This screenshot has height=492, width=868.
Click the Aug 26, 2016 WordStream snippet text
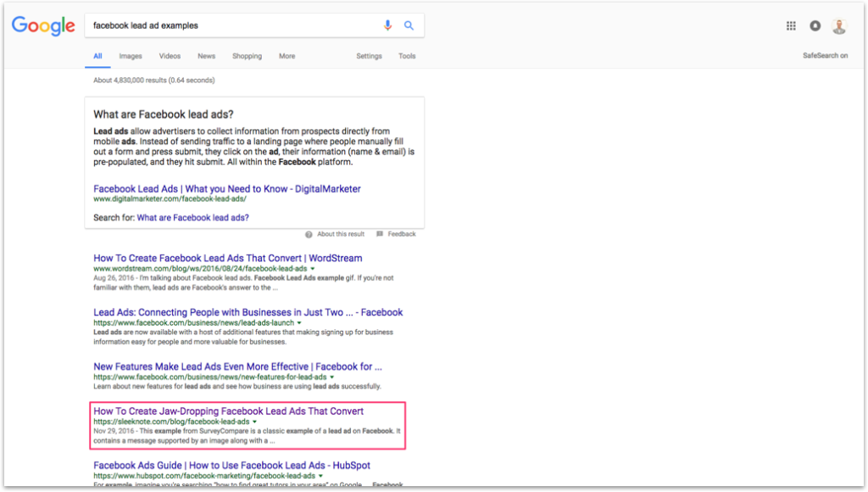[x=243, y=282]
